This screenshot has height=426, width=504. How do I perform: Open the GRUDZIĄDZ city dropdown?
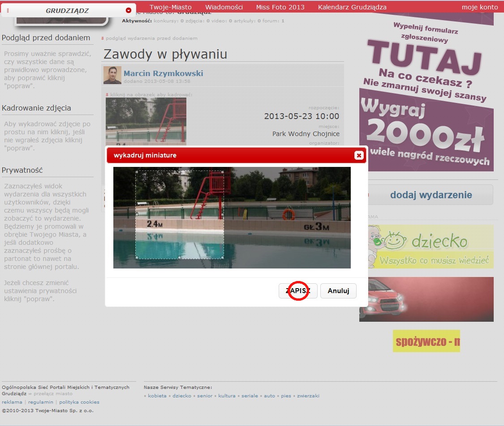point(69,10)
